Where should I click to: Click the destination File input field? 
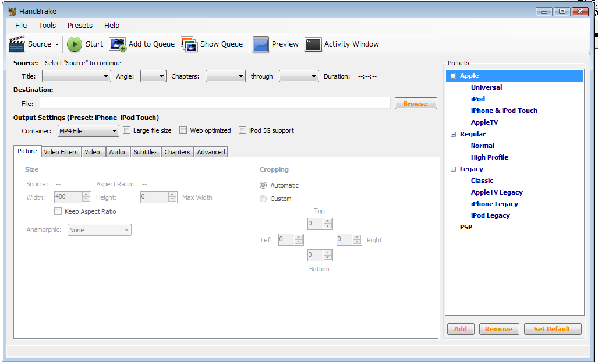pos(215,103)
